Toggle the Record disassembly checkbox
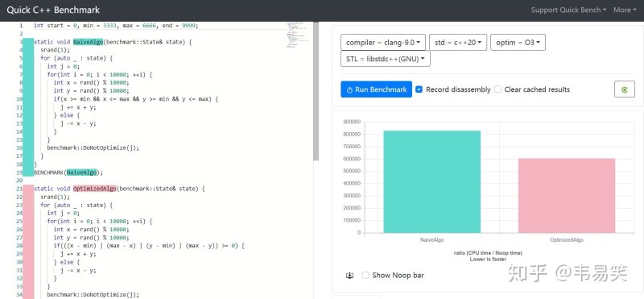Screen dimensions: 644x299 pos(419,89)
